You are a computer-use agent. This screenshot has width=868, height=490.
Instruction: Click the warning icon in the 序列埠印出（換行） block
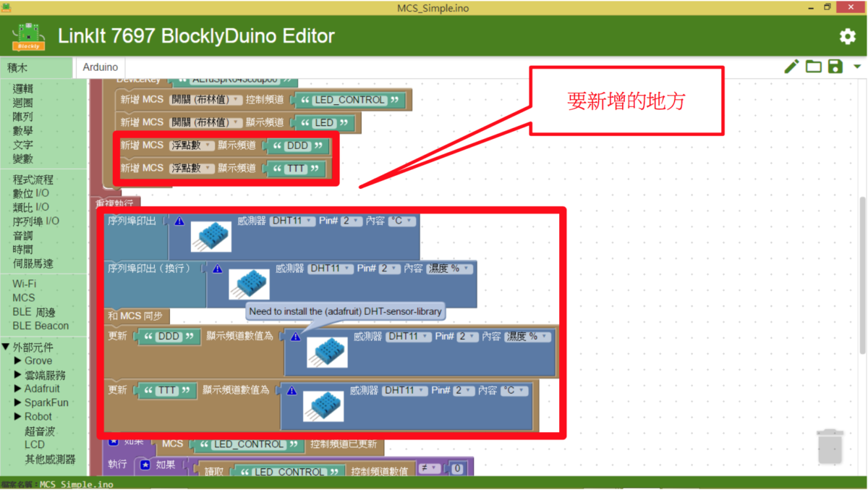pos(217,269)
